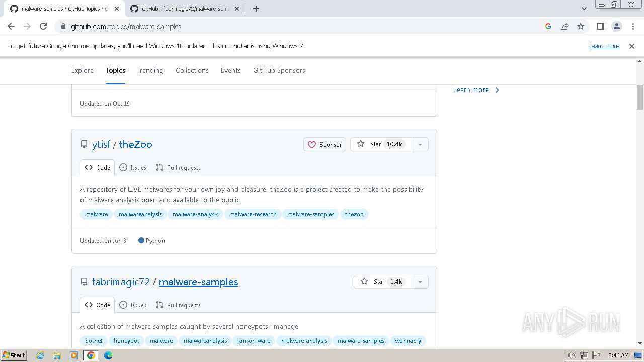This screenshot has height=362, width=644.
Task: Click malware-analysis tag under theZoo
Action: pos(196,214)
